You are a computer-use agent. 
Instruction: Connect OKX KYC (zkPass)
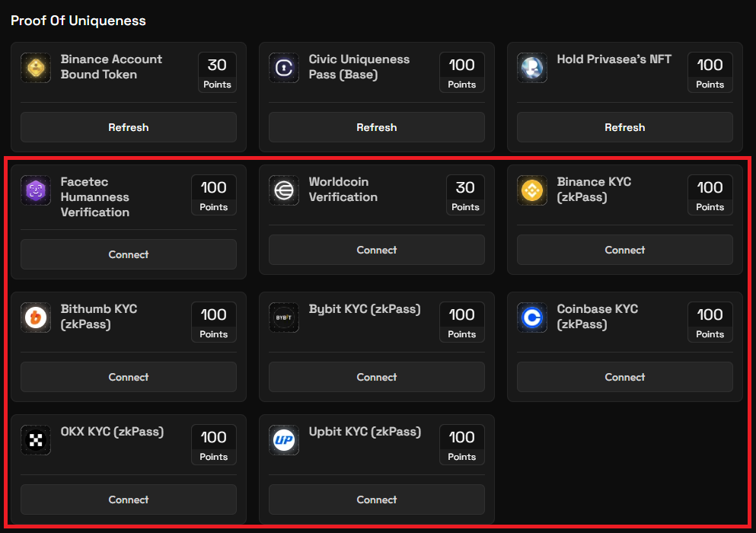point(129,499)
